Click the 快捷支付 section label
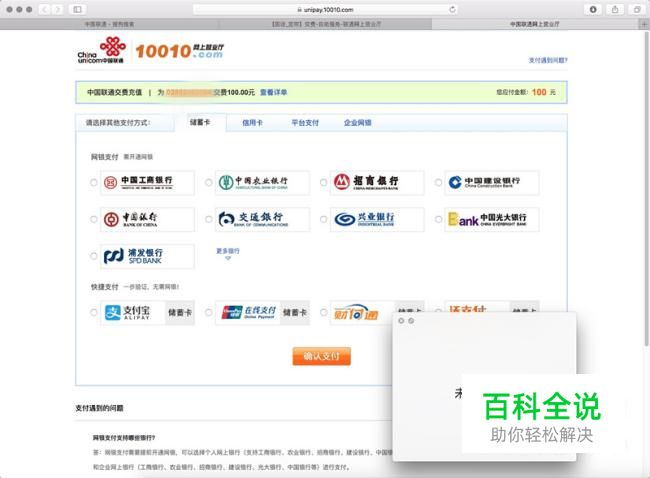Image resolution: width=650 pixels, height=478 pixels. click(x=104, y=286)
